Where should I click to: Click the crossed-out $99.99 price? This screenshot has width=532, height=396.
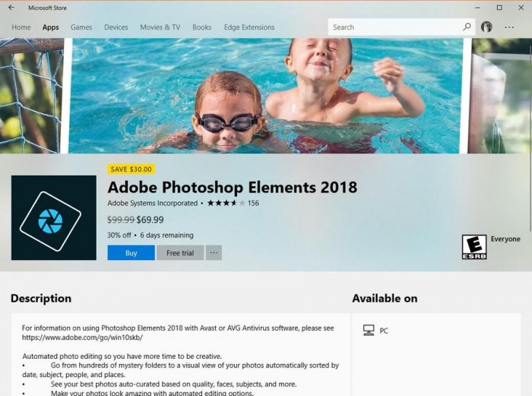121,220
